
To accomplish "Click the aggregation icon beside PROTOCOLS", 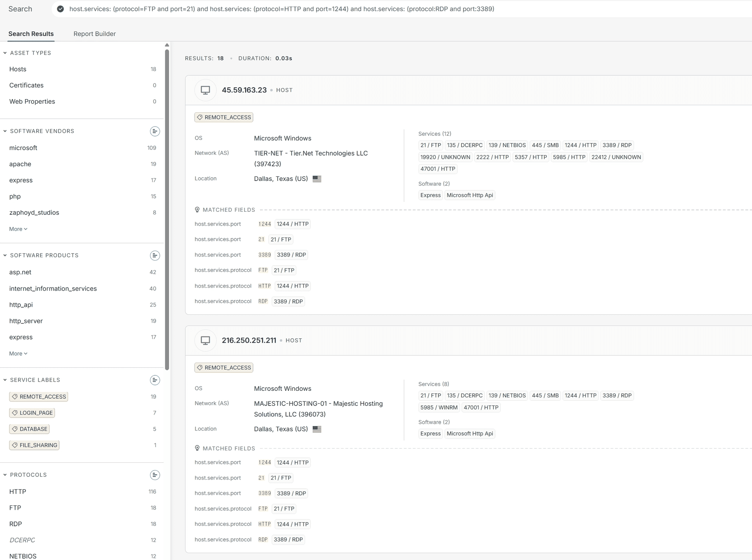I will pyautogui.click(x=155, y=474).
